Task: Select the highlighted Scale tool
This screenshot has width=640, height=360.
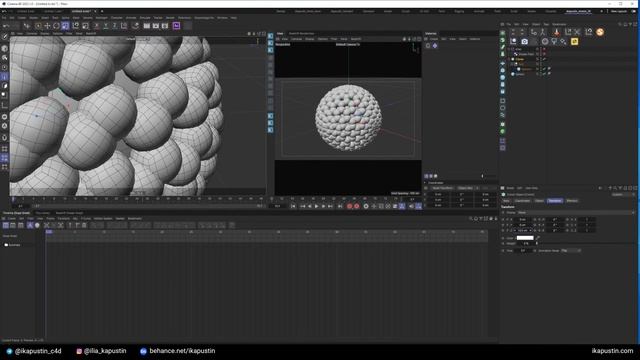Action: pos(65,26)
